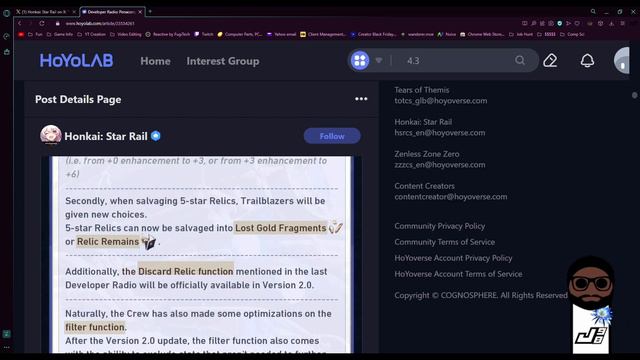Click the hsrcs_en@hoyoverse.com email
Screen dimensions: 640x360
pos(440,133)
